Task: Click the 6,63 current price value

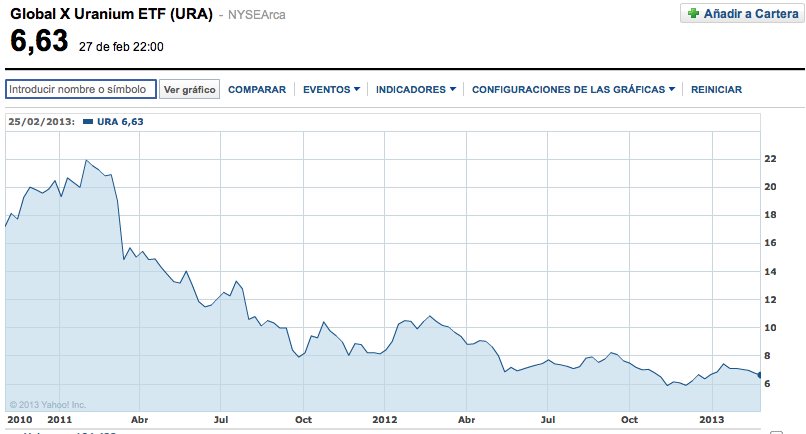Action: (39, 41)
